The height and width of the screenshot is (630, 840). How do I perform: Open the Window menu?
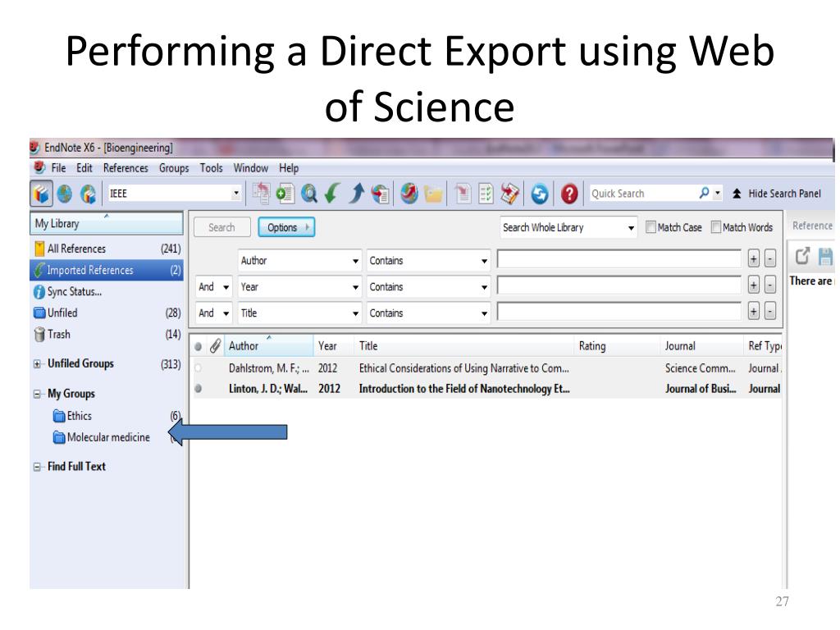(250, 168)
